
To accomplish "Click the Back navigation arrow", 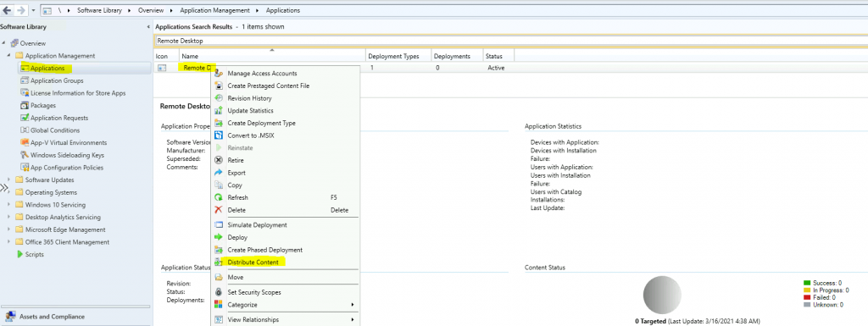I will 7,10.
